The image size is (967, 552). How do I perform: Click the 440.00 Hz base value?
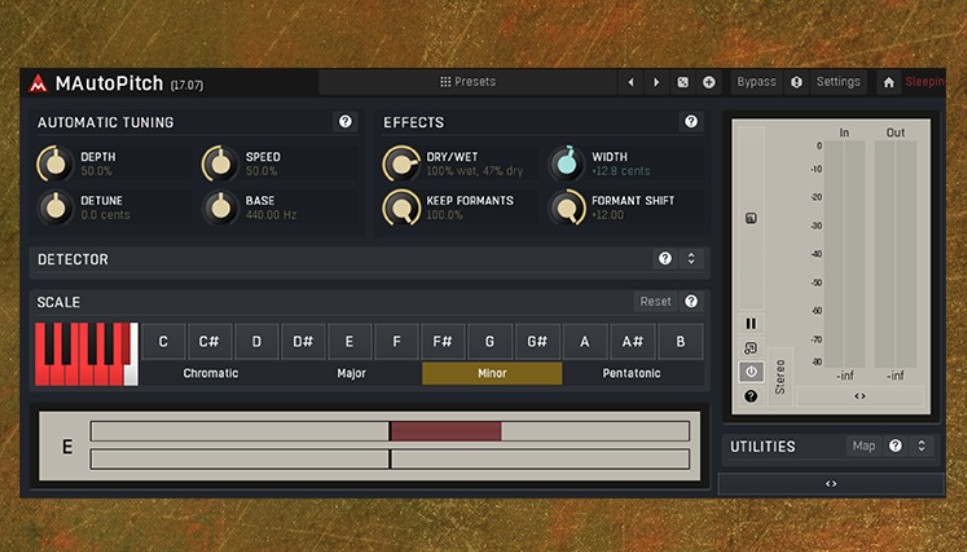(271, 215)
